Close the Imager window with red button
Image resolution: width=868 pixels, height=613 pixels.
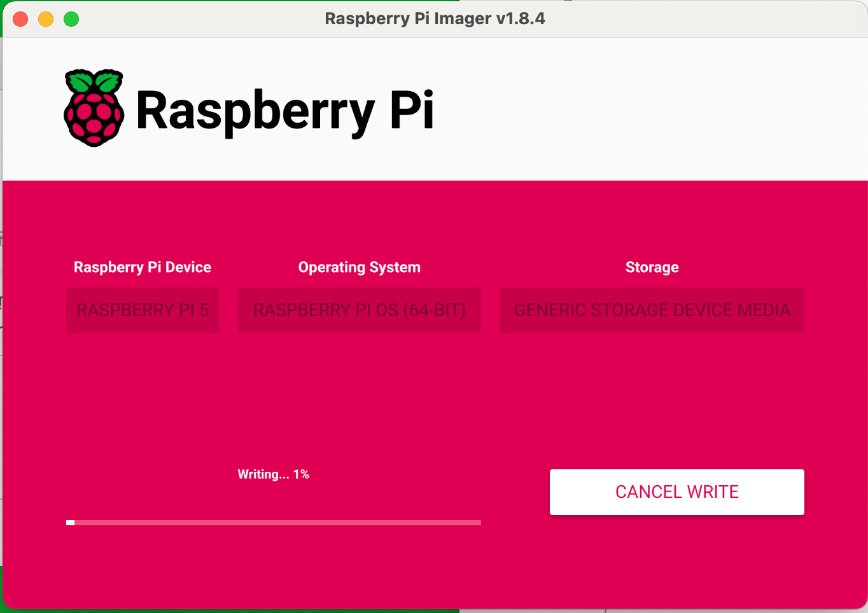[20, 19]
